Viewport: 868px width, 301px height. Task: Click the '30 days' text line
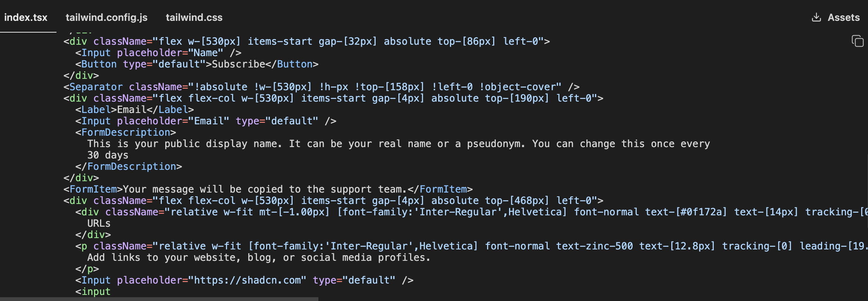click(108, 155)
